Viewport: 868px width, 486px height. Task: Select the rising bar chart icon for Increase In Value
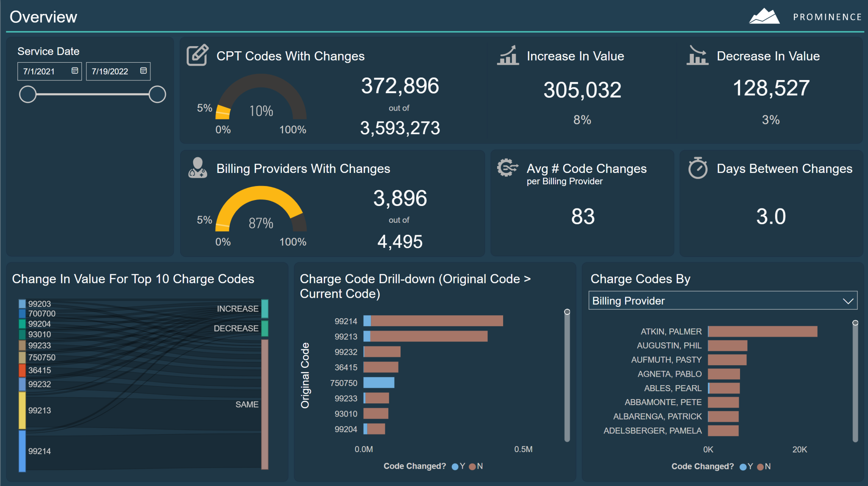tap(508, 56)
